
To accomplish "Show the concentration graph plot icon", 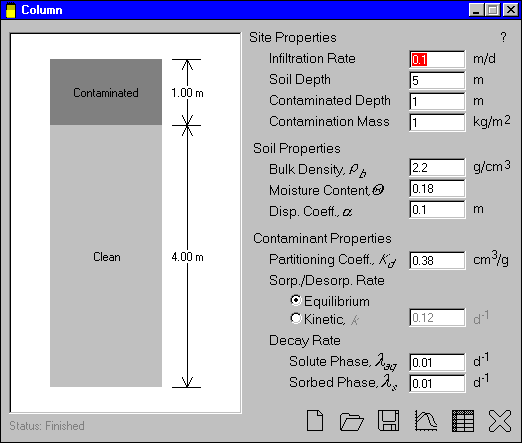I will tap(426, 421).
